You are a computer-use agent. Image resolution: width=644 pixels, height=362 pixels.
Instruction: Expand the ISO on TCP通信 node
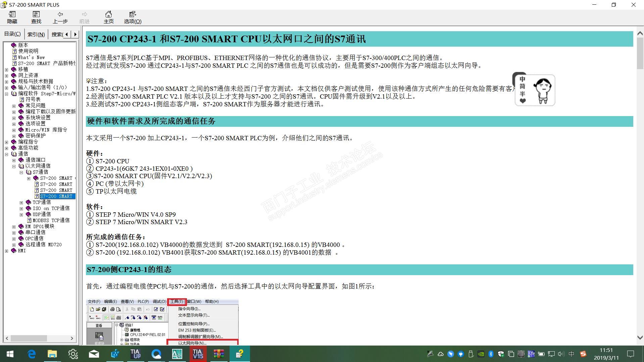(x=21, y=208)
